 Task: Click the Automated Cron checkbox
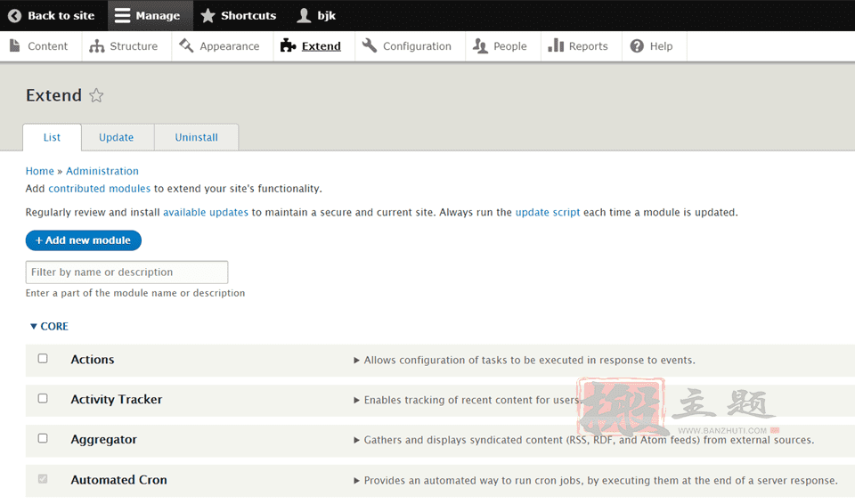[43, 478]
